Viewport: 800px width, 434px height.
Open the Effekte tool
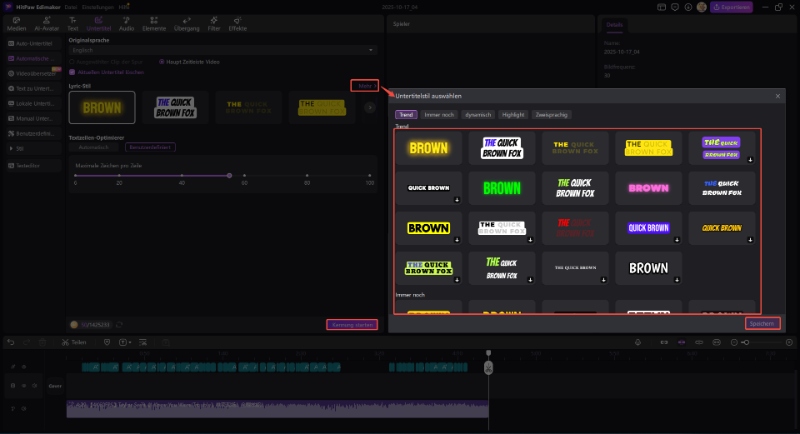pos(237,24)
